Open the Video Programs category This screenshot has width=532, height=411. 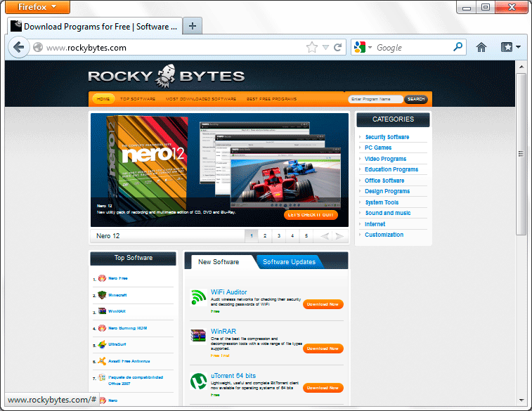(x=385, y=159)
